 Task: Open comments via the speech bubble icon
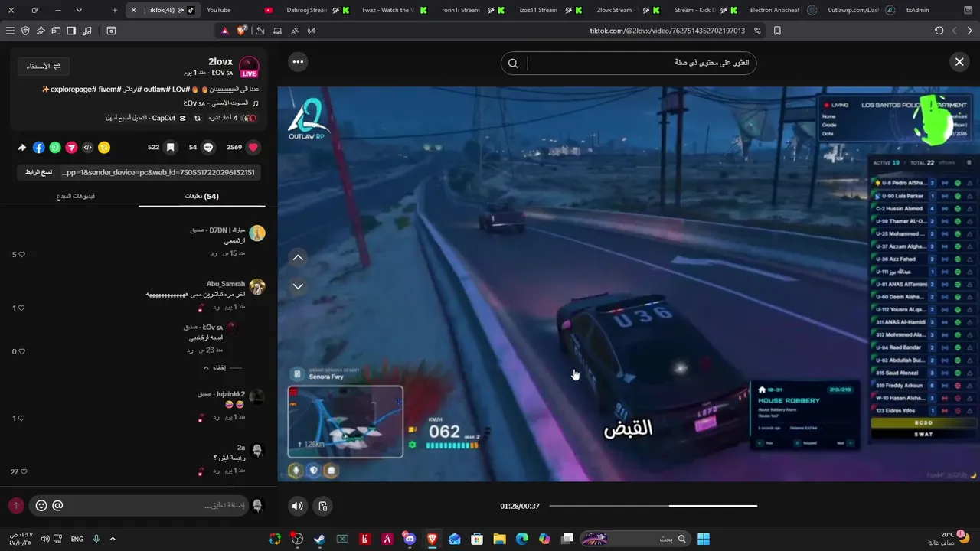(x=208, y=147)
